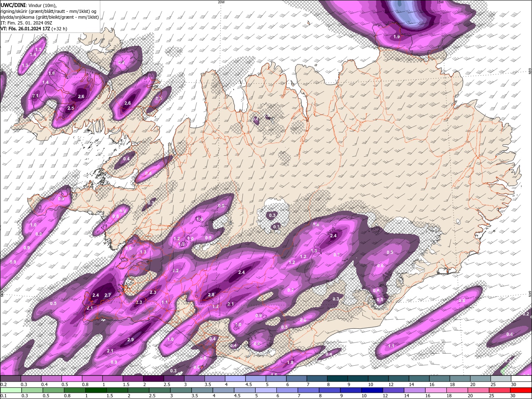Select the 'slydda/snjókoma' legend description line
The image size is (532, 399).
pyautogui.click(x=49, y=17)
